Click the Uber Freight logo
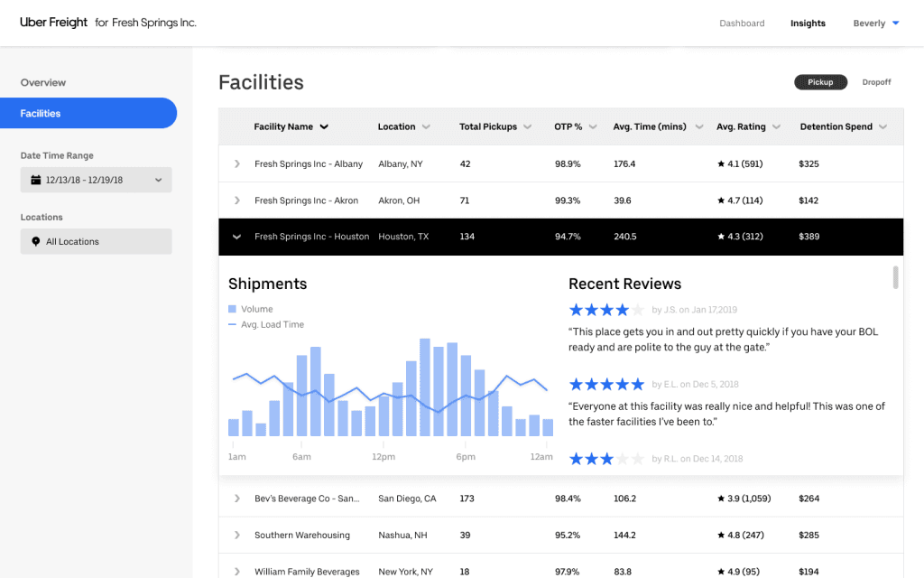The height and width of the screenshot is (578, 924). (x=52, y=23)
